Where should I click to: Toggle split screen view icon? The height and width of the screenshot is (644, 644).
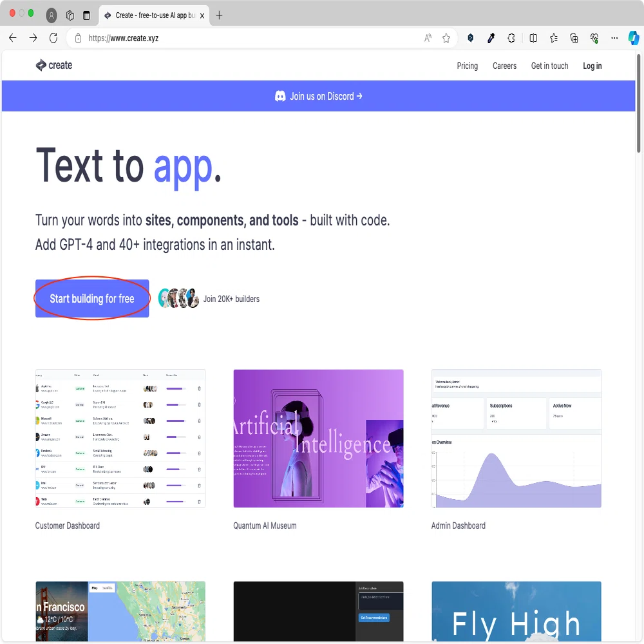(x=533, y=38)
